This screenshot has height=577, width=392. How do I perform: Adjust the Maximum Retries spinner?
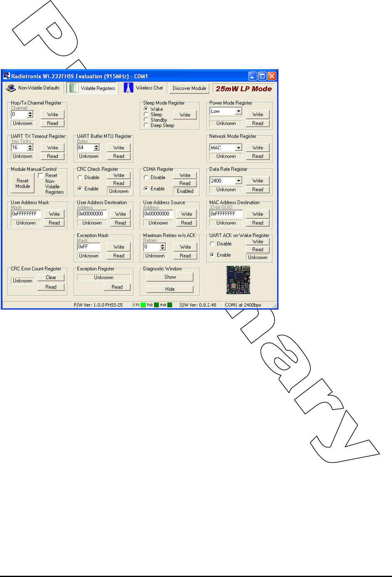[163, 247]
